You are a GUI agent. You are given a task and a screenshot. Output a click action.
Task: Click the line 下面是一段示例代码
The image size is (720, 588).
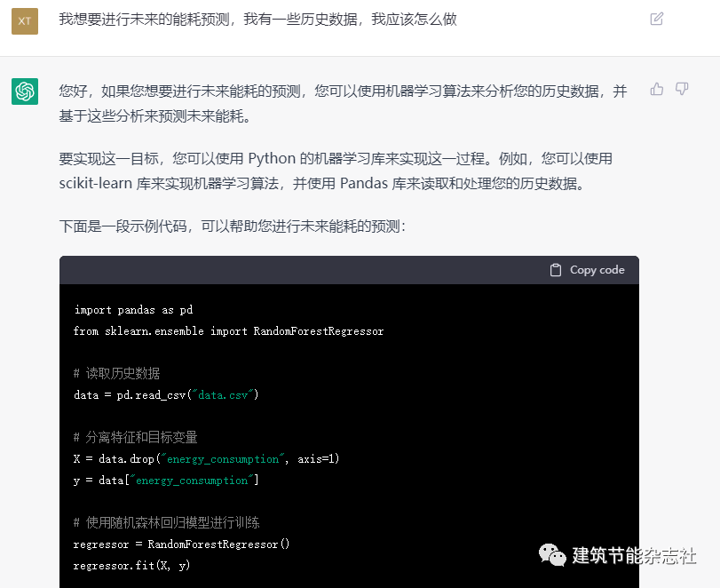(x=233, y=226)
